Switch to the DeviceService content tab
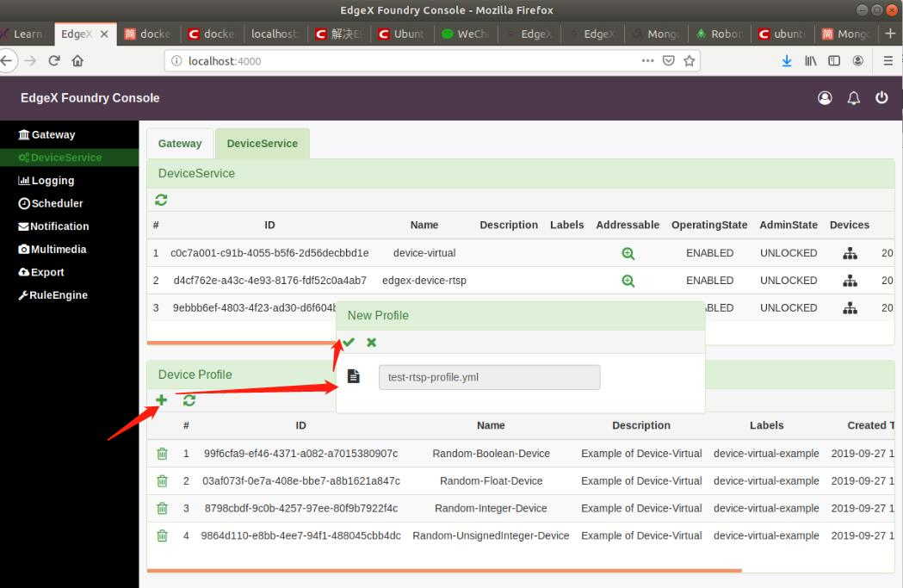903x588 pixels. tap(262, 144)
